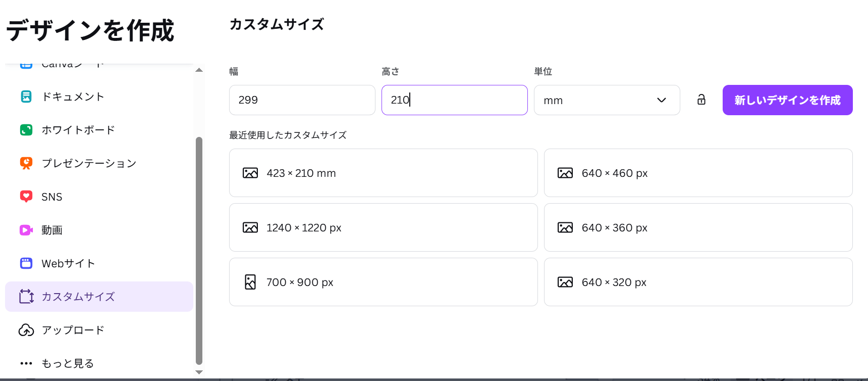Select the Whiteboard (ホワイトボード) icon
This screenshot has width=868, height=381.
(26, 130)
